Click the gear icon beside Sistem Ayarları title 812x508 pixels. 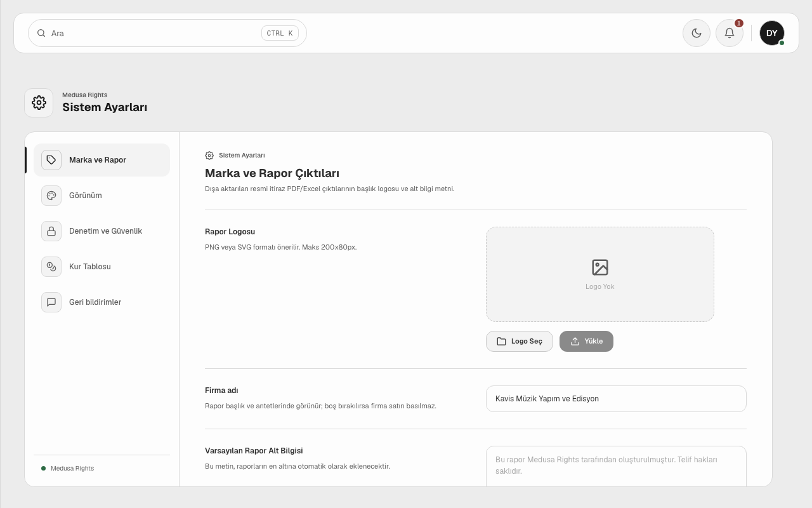[39, 102]
